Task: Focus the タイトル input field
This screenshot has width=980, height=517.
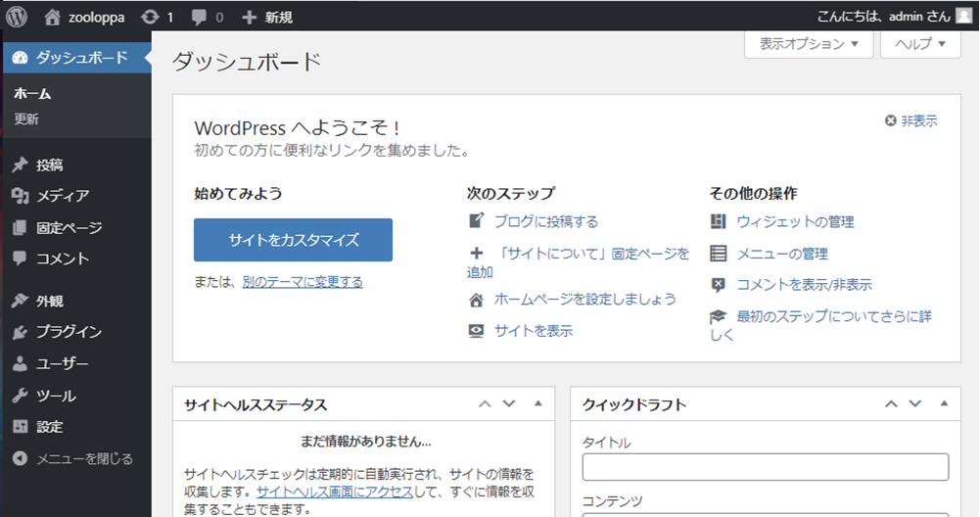Action: coord(766,467)
